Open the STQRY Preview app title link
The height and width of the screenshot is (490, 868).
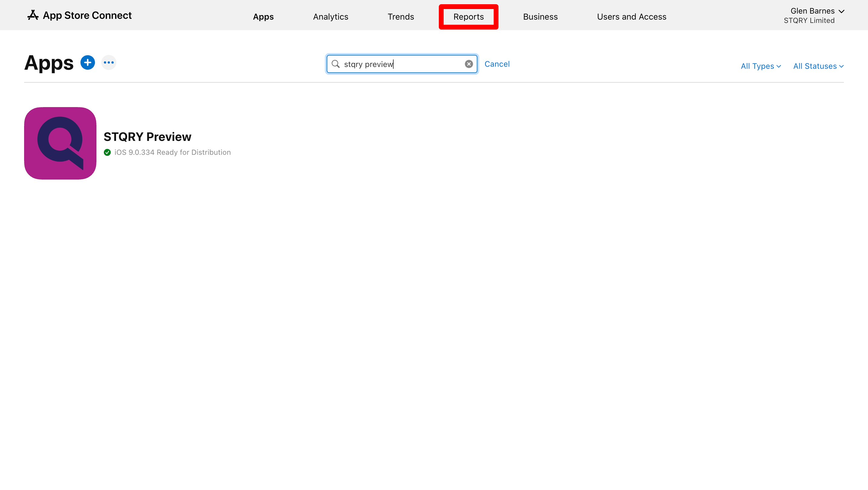click(147, 137)
